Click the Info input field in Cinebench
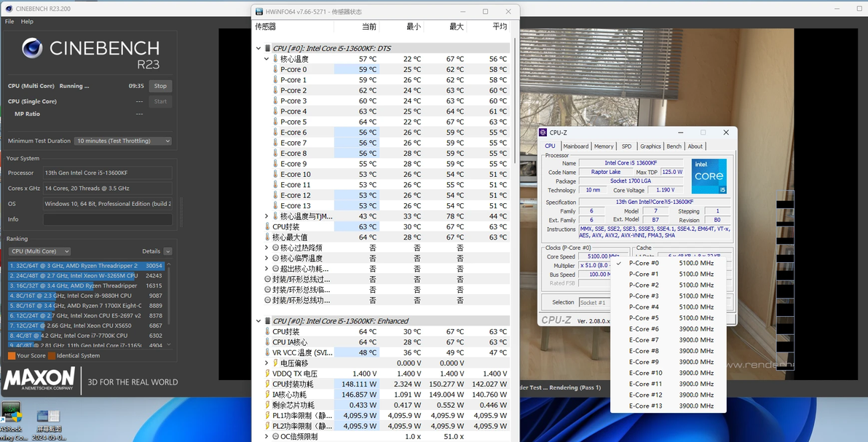This screenshot has height=442, width=868. [107, 219]
